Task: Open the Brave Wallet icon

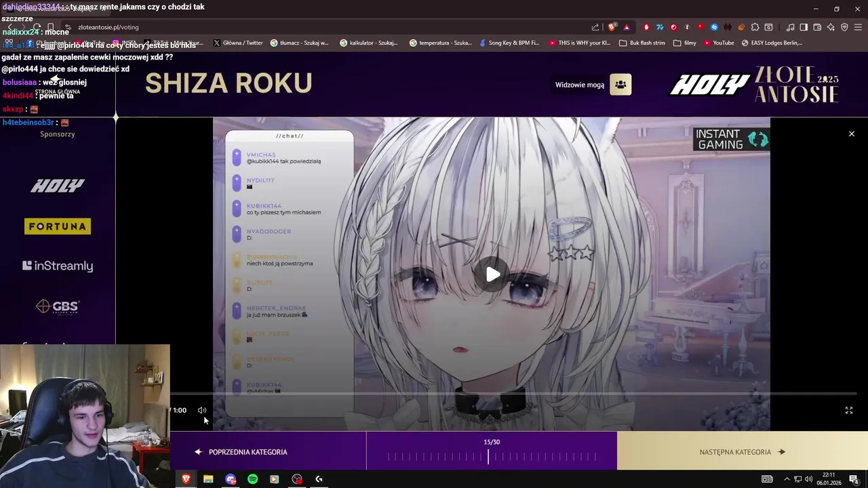Action: (x=817, y=27)
